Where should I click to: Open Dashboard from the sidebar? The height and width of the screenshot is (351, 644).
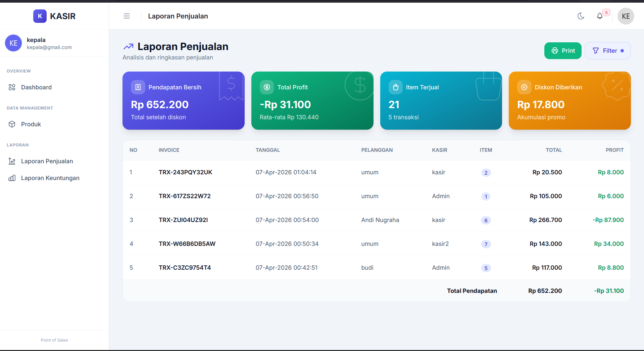click(54, 87)
